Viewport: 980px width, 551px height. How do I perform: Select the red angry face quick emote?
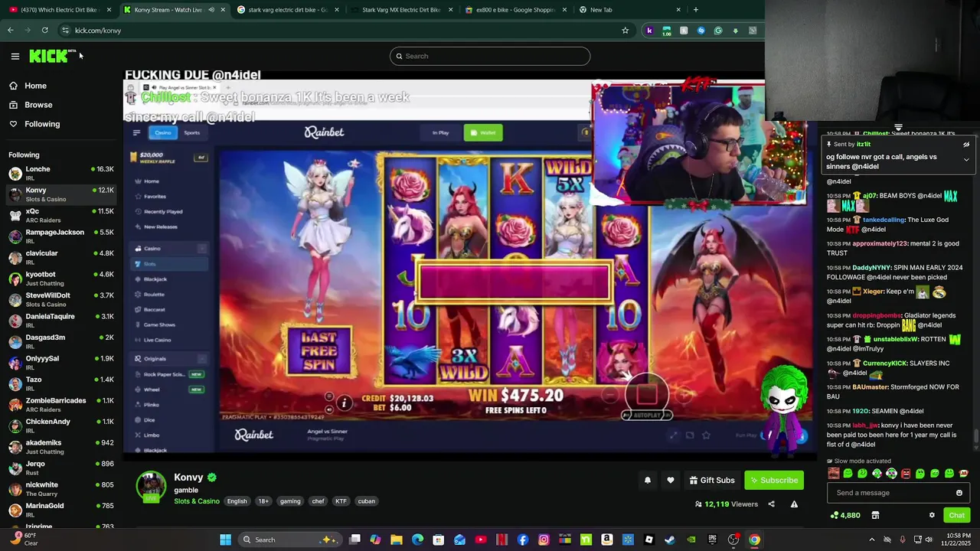[x=906, y=474]
